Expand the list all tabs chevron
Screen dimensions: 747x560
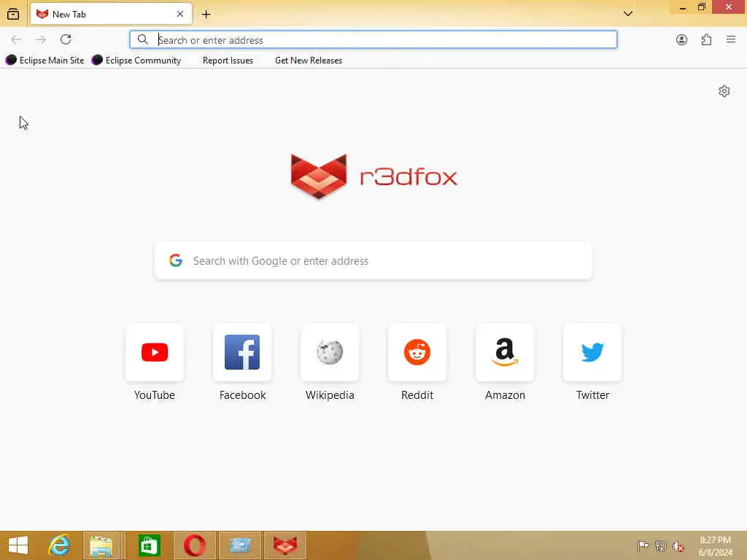click(x=628, y=14)
